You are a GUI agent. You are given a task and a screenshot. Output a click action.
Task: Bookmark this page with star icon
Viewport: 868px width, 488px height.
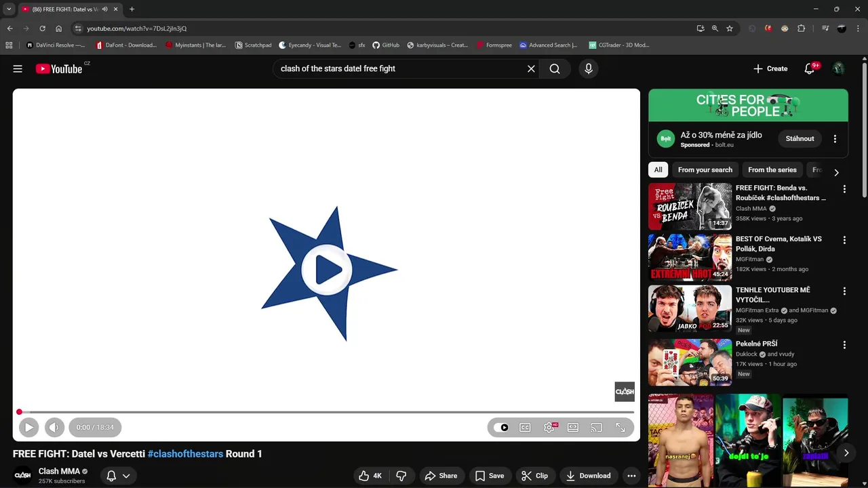pyautogui.click(x=730, y=28)
